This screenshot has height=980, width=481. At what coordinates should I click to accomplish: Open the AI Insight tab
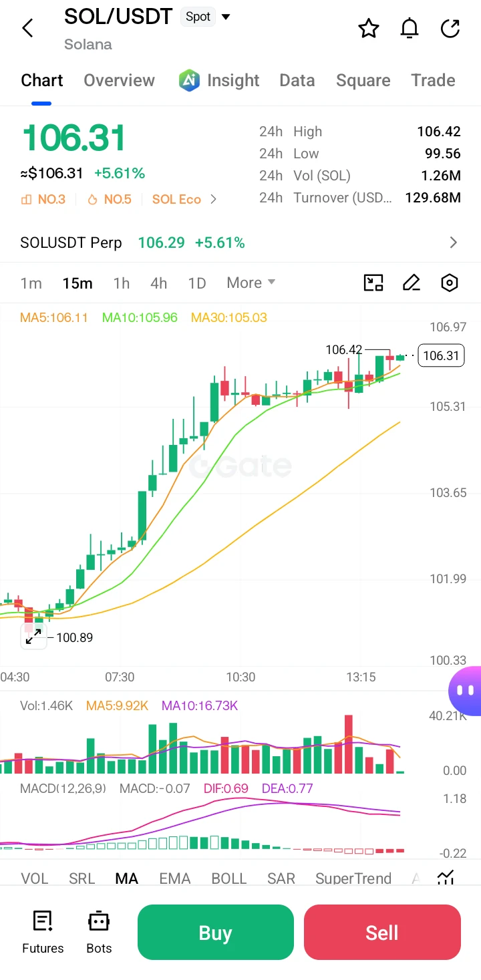click(x=219, y=80)
